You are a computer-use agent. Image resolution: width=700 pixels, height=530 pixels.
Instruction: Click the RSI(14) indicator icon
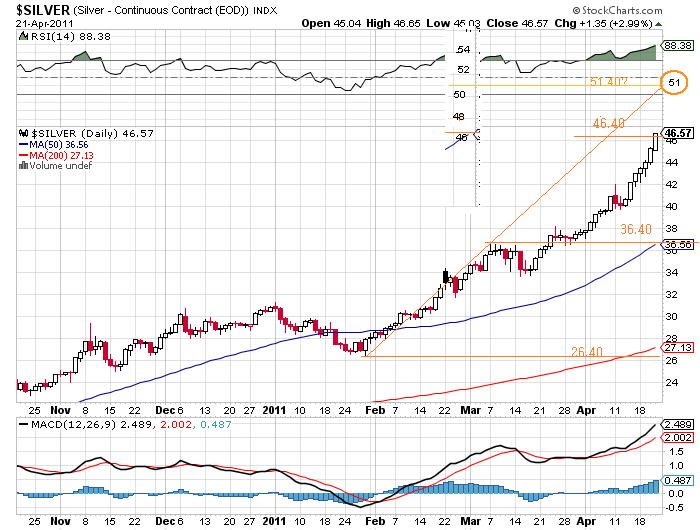coord(23,36)
